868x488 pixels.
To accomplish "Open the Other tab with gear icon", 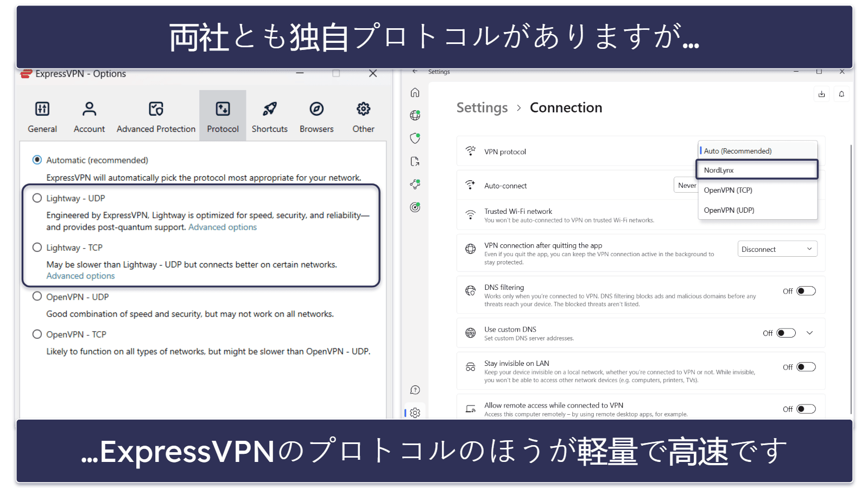I will point(363,116).
